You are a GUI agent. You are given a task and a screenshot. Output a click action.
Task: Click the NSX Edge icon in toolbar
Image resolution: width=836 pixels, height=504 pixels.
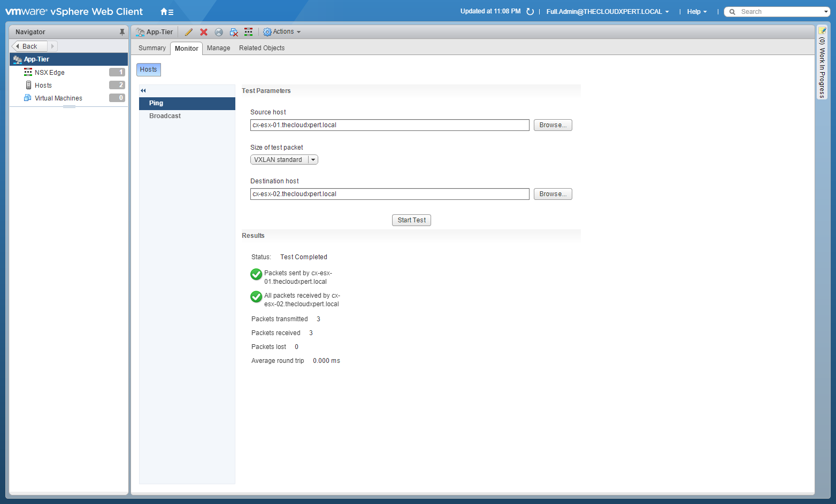coord(249,32)
